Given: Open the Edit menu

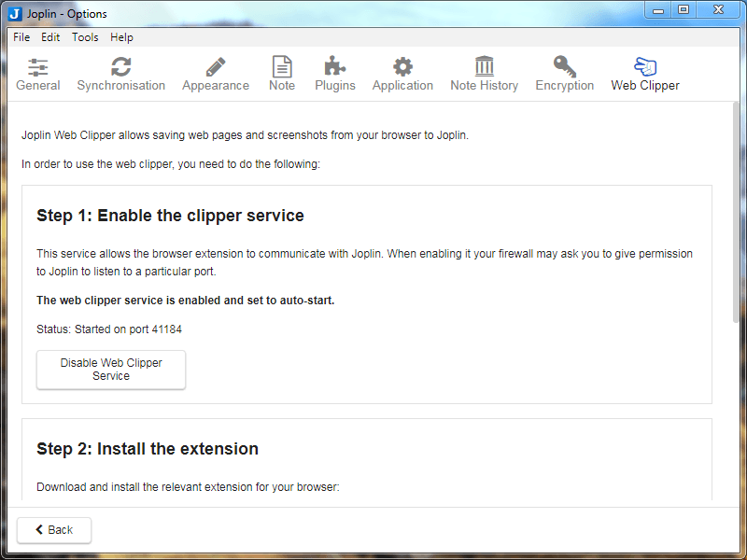Looking at the screenshot, I should click(x=50, y=37).
